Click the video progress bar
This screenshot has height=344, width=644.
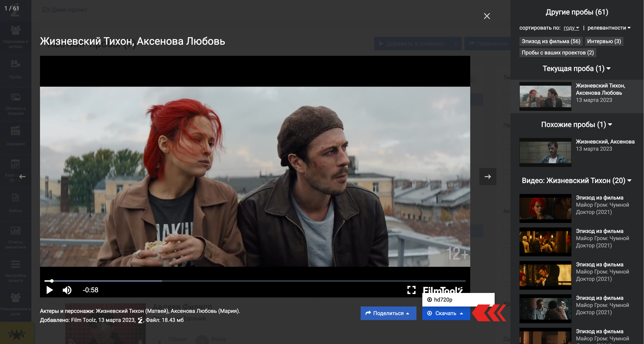[255, 281]
